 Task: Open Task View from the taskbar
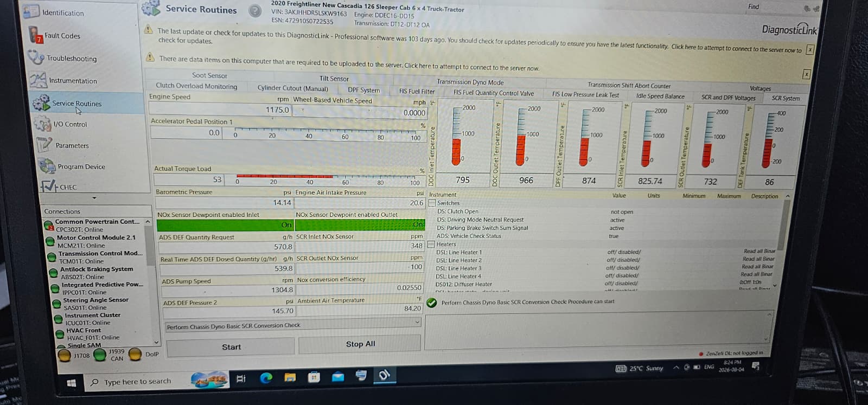point(241,378)
